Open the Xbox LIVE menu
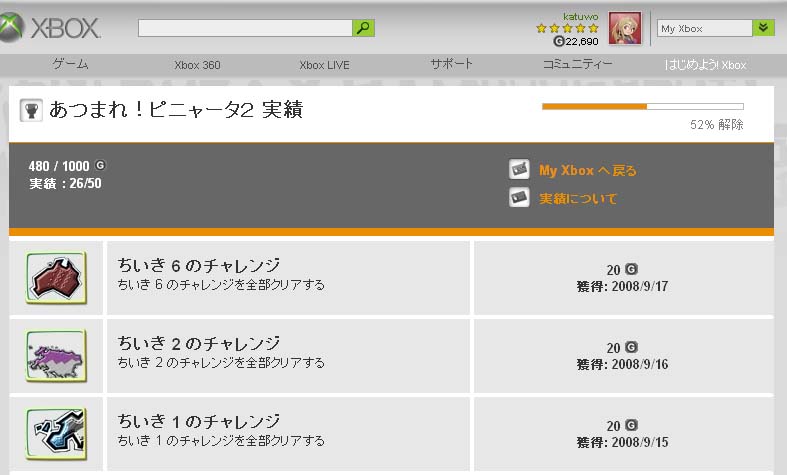787x475 pixels. click(x=324, y=65)
